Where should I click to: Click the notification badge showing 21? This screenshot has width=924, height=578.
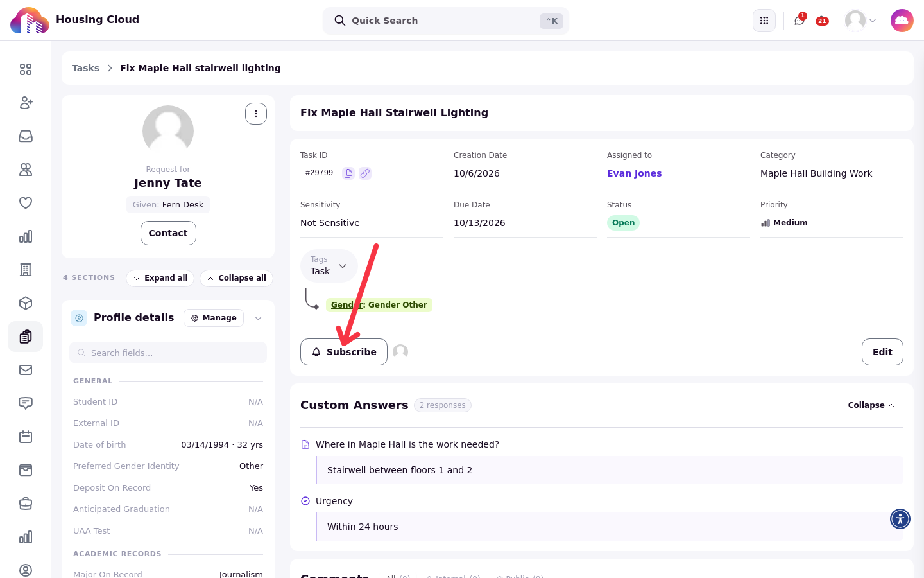822,21
